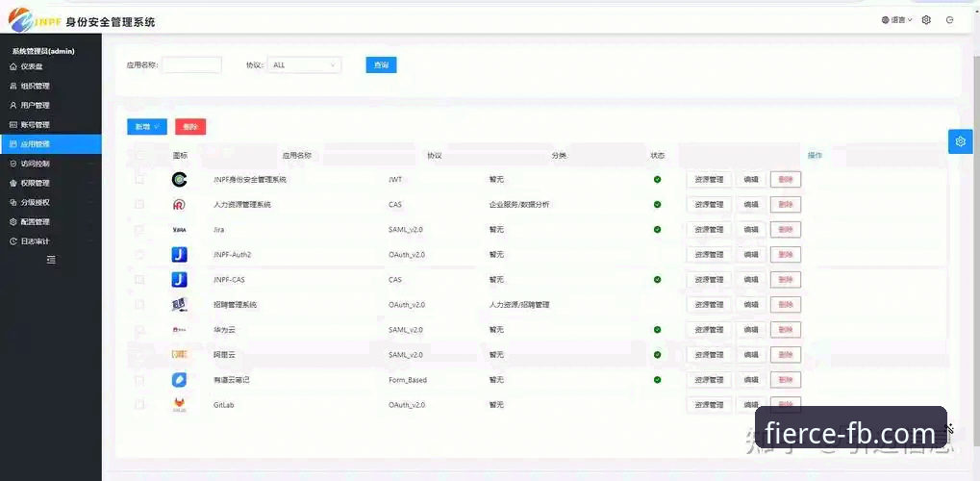Image resolution: width=980 pixels, height=481 pixels.
Task: Open 账号管理 in the sidebar
Action: pos(51,124)
